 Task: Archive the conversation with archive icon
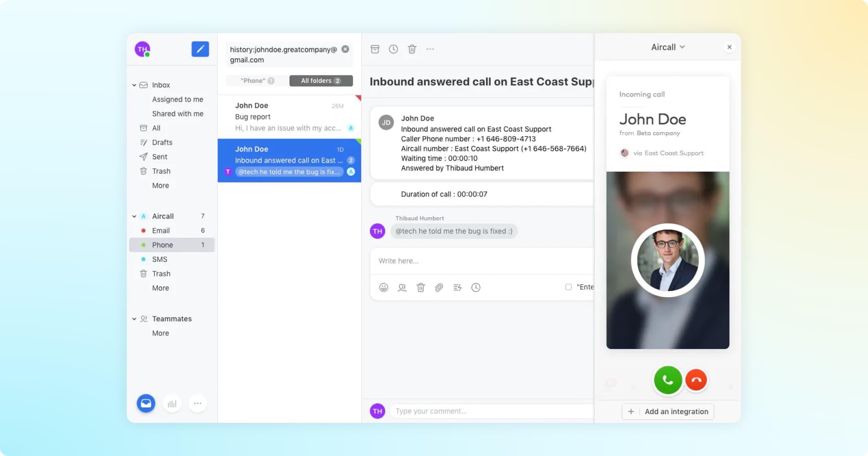click(x=375, y=49)
